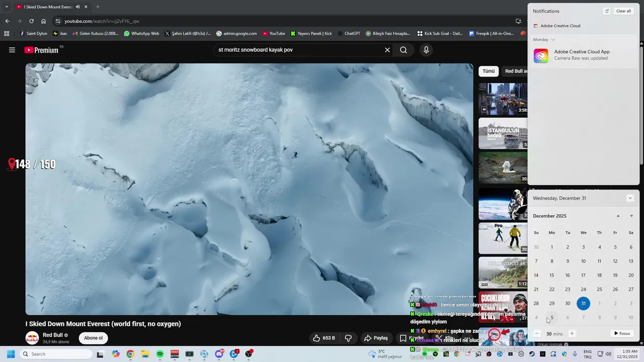The width and height of the screenshot is (644, 362).
Task: Run the search with the magnifier button
Action: click(x=404, y=50)
